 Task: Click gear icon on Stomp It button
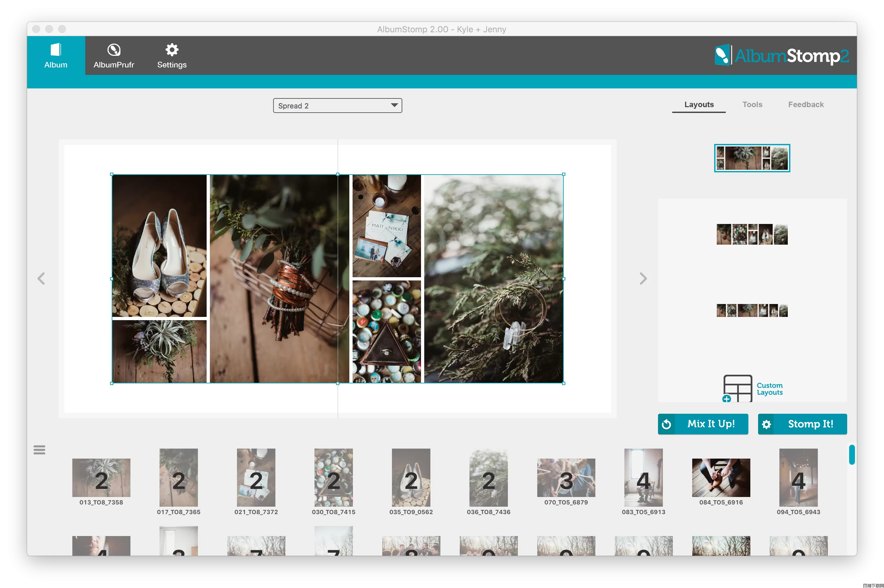point(766,424)
